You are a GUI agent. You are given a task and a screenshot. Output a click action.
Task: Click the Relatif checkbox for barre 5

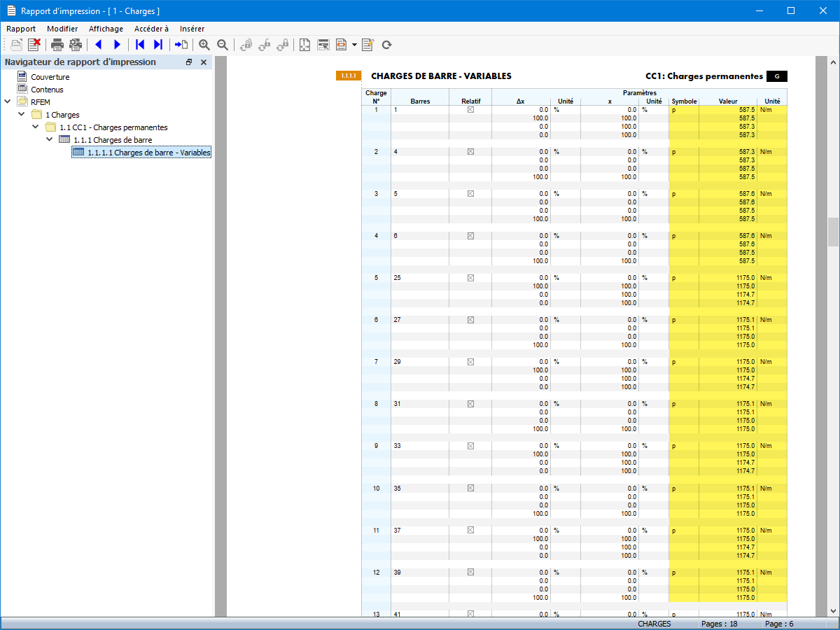tap(470, 194)
